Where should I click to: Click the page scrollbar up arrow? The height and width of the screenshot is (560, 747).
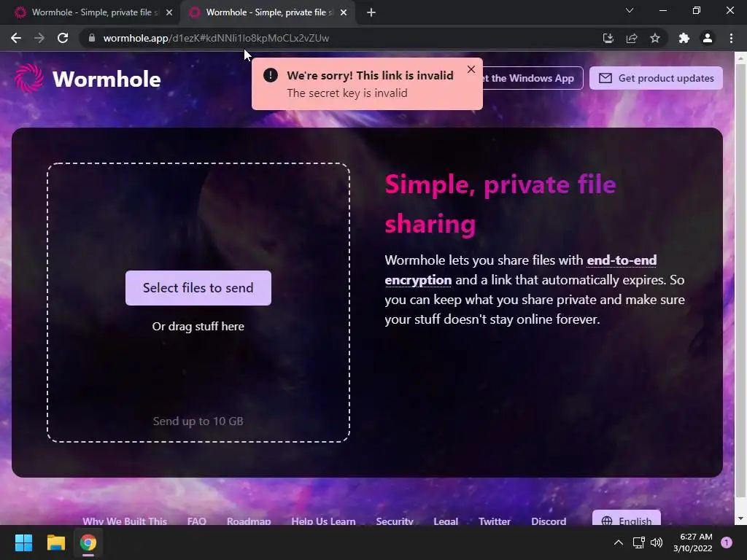coord(740,58)
